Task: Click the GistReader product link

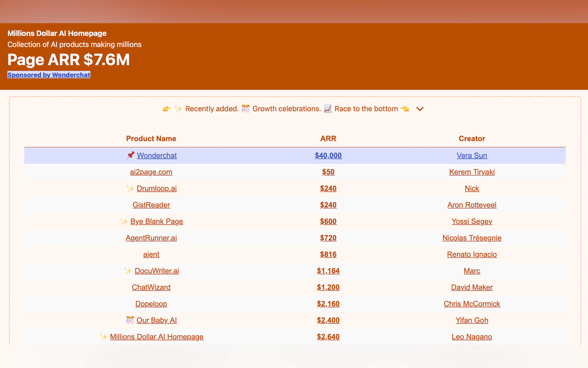Action: point(151,205)
